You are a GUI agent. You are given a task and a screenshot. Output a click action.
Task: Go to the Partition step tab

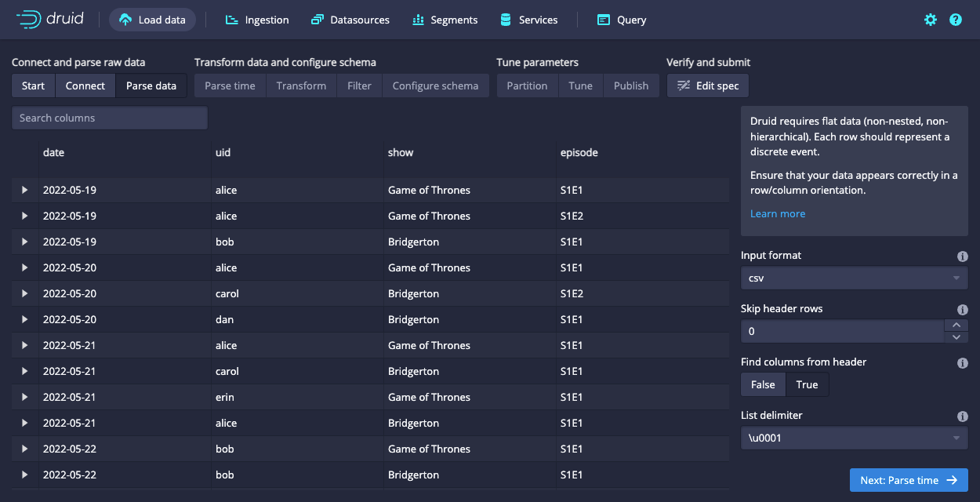[x=527, y=85]
